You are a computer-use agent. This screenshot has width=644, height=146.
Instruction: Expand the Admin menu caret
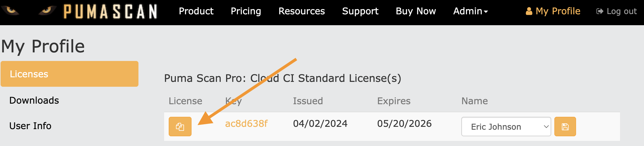coord(486,12)
